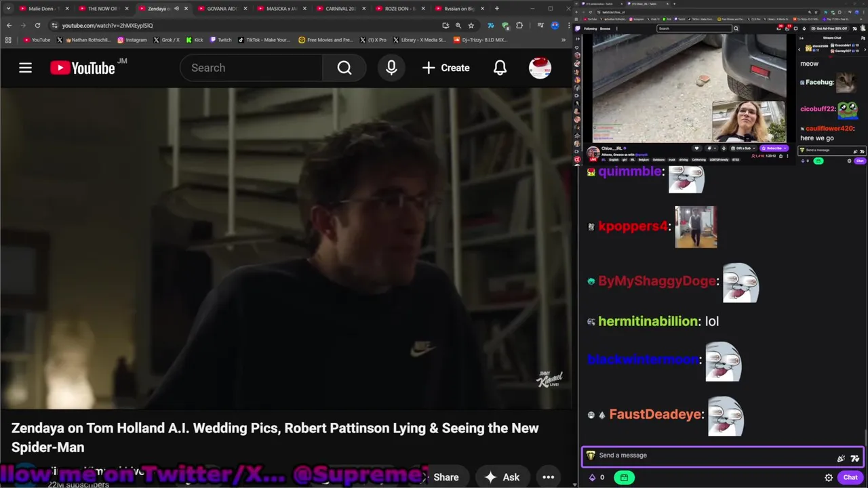Open the stream's more options ellipsis
The height and width of the screenshot is (488, 868).
click(787, 156)
